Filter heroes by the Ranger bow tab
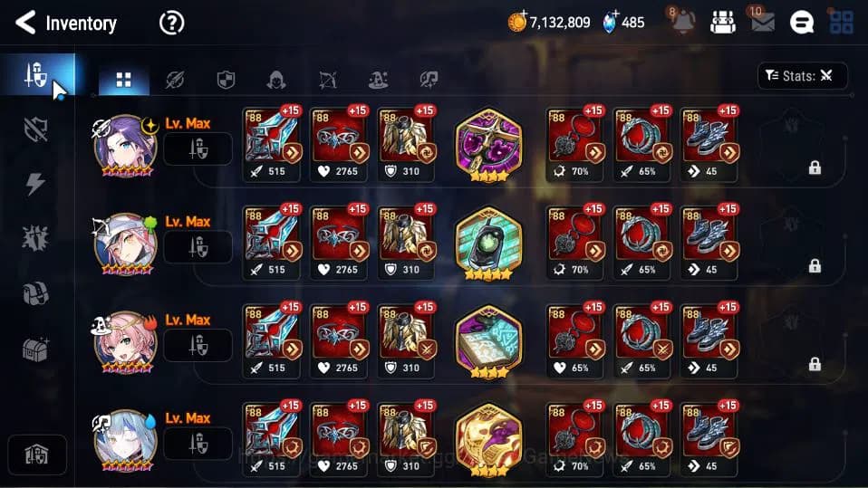The image size is (868, 488). (328, 81)
